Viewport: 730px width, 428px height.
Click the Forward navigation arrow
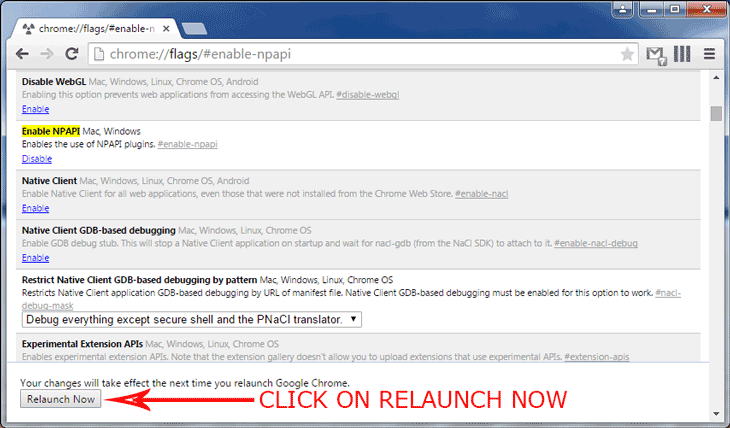(47, 54)
